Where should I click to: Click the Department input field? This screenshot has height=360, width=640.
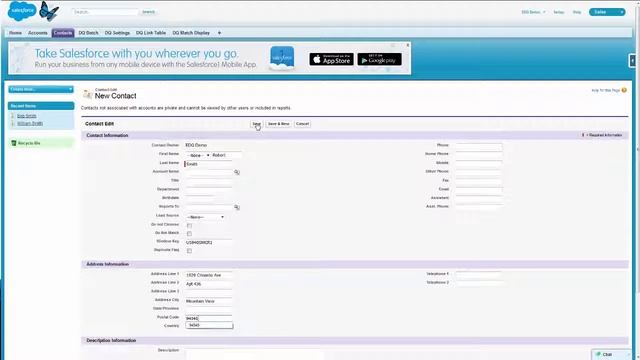click(209, 190)
